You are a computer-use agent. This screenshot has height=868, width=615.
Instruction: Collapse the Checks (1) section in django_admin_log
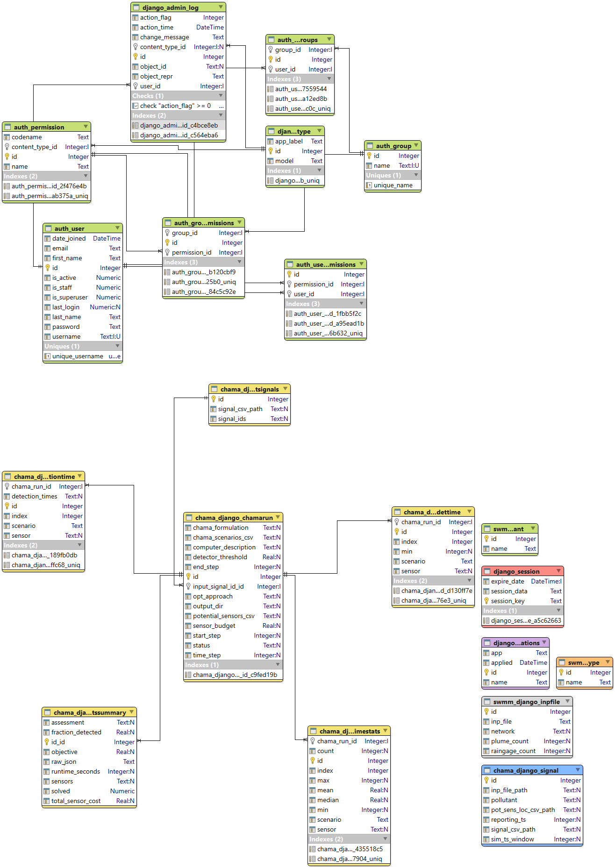coord(221,96)
